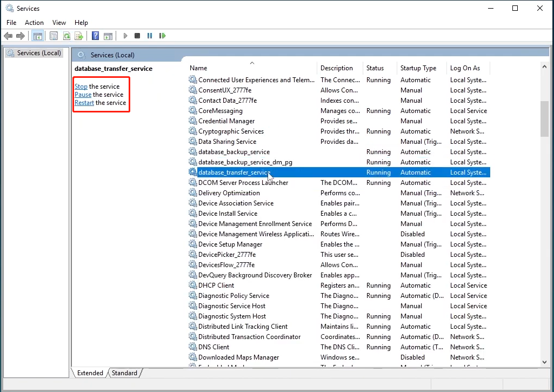Click the vertical scrollbar thumb
This screenshot has height=392, width=554.
pos(544,119)
